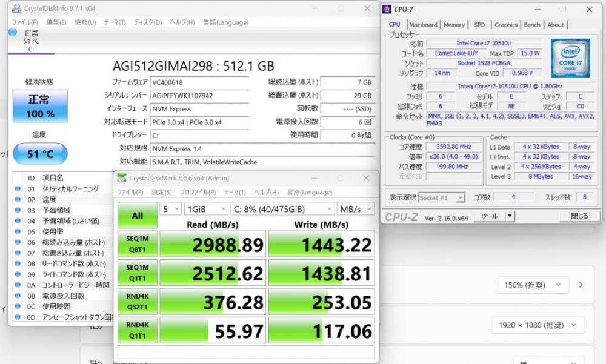Click SEQ1M Q8T1 read result 2988.89
This screenshot has width=606, height=364.
pyautogui.click(x=213, y=244)
